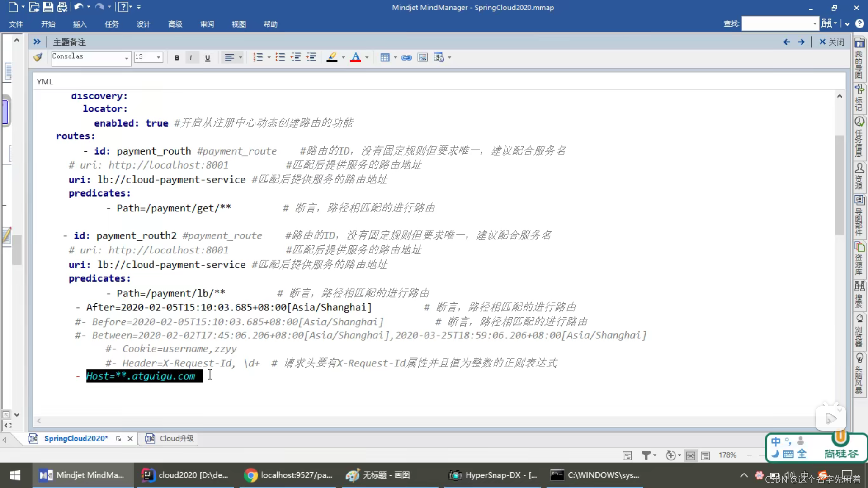Apply red font color to text
The width and height of the screenshot is (868, 488).
click(356, 57)
